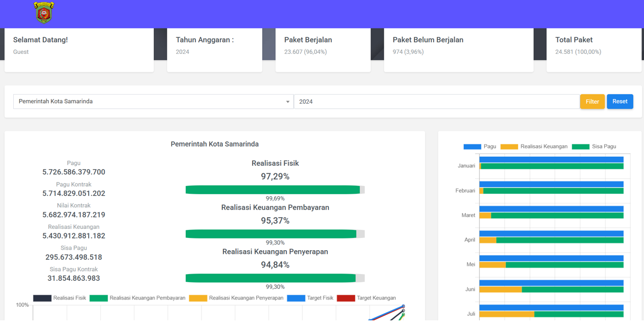This screenshot has width=644, height=329.
Task: Click the Realisasi Fisik progress bar
Action: coord(275,190)
